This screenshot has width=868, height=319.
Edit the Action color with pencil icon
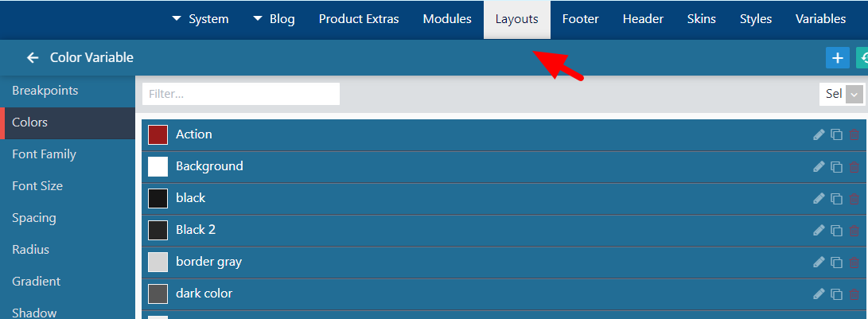click(819, 134)
